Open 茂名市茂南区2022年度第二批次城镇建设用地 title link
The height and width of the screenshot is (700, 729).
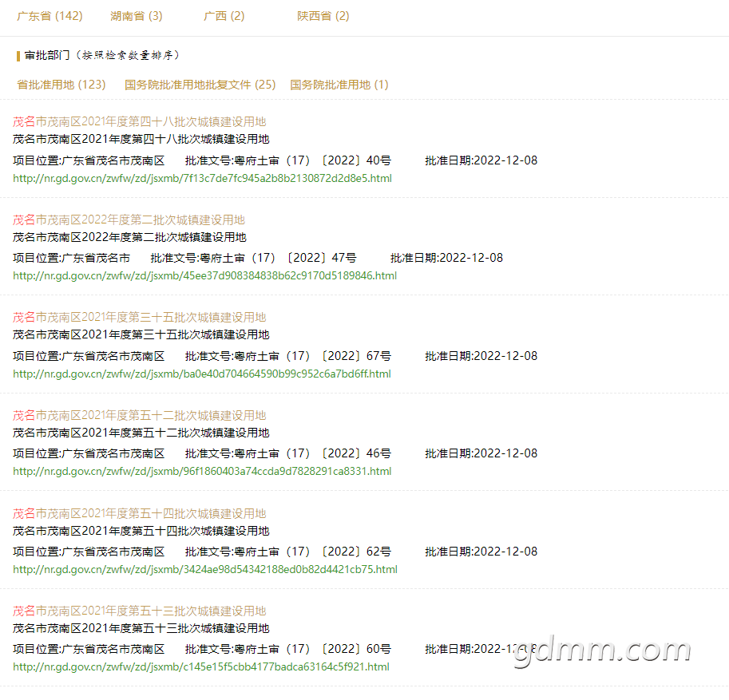(129, 219)
